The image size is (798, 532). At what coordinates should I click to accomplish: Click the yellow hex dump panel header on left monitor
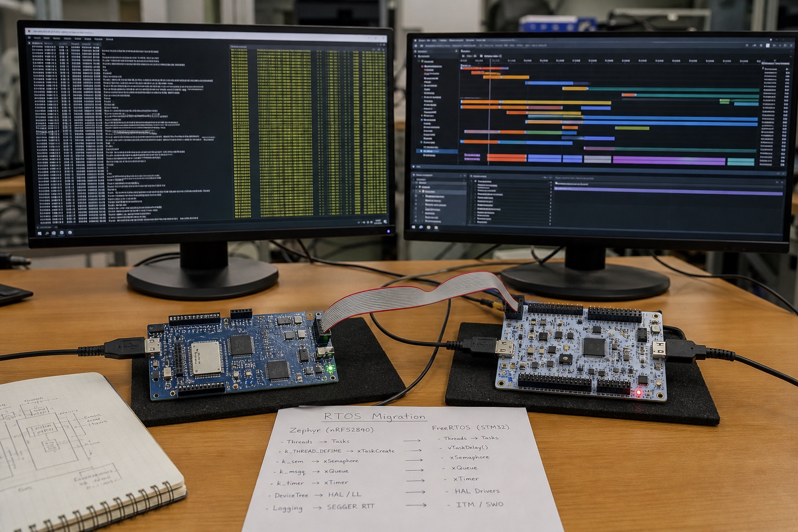(308, 47)
